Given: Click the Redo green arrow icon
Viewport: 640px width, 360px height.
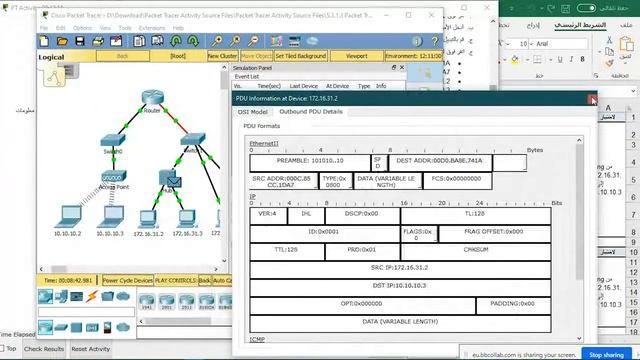Looking at the screenshot, I should 193,41.
